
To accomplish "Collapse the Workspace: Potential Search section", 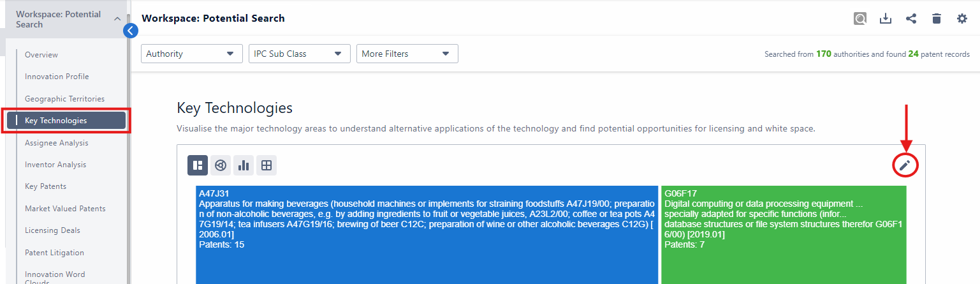I will (117, 19).
